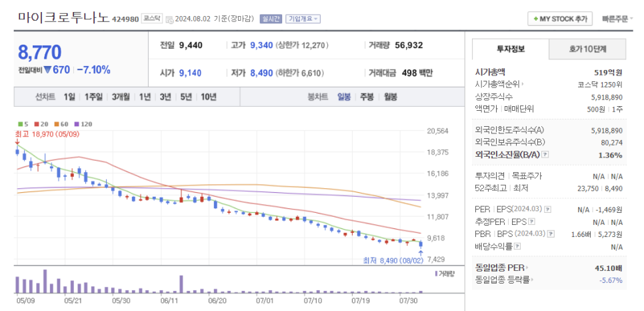Screen dimensions: 644x311
Task: Select the 3개월 line chart period
Action: coord(121,97)
